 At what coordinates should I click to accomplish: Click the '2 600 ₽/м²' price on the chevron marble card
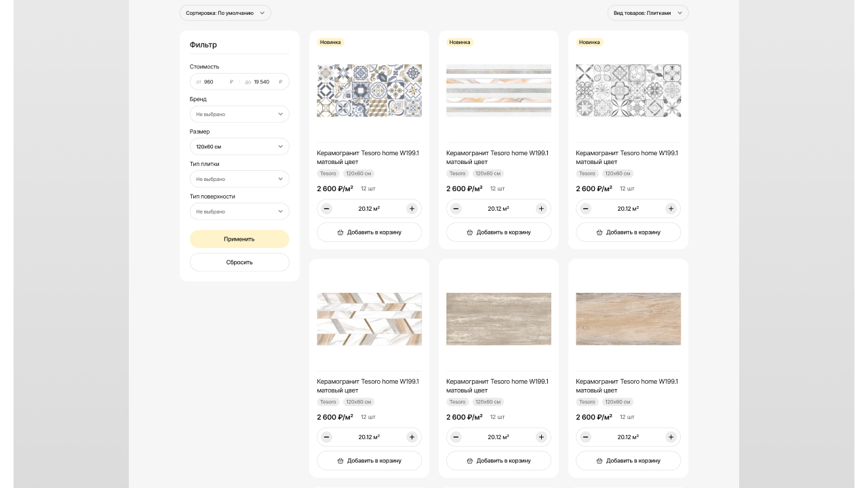point(335,417)
